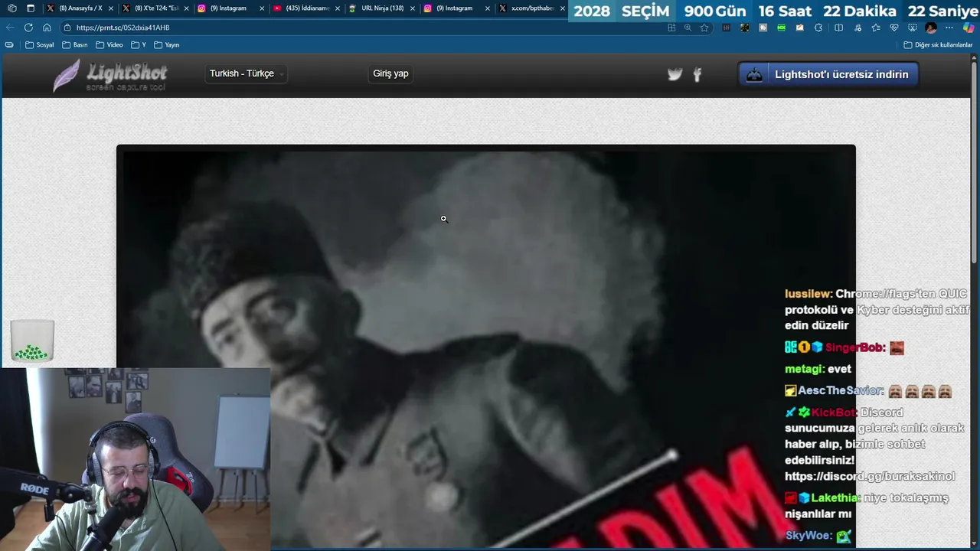Click the discord.gg/buraksakinol chat link
The width and height of the screenshot is (980, 551).
coord(870,476)
